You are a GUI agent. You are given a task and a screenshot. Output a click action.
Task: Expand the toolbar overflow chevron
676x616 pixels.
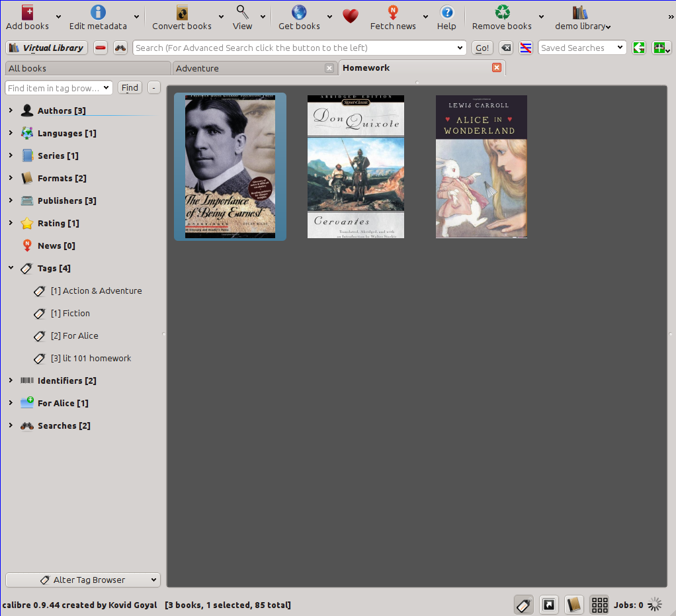coord(671,17)
